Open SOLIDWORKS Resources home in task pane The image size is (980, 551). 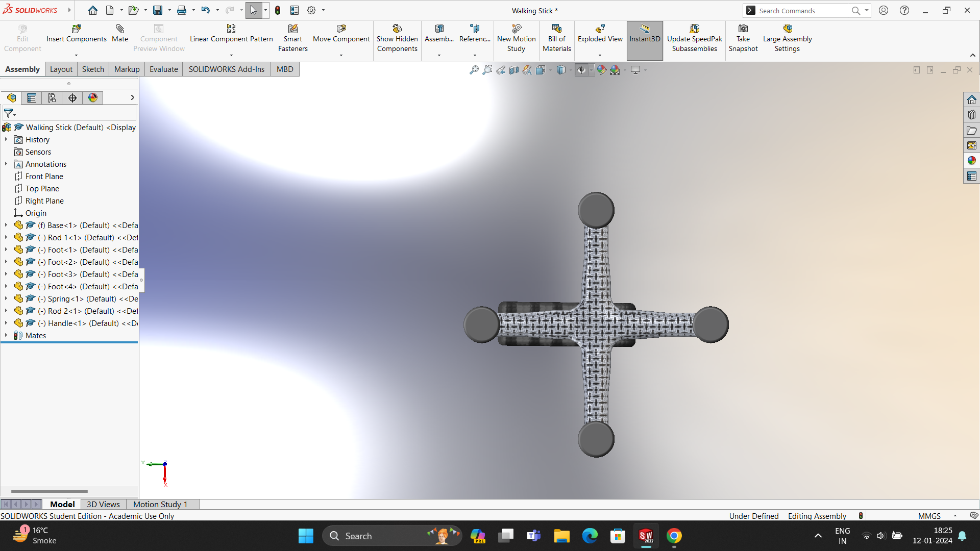pos(971,99)
